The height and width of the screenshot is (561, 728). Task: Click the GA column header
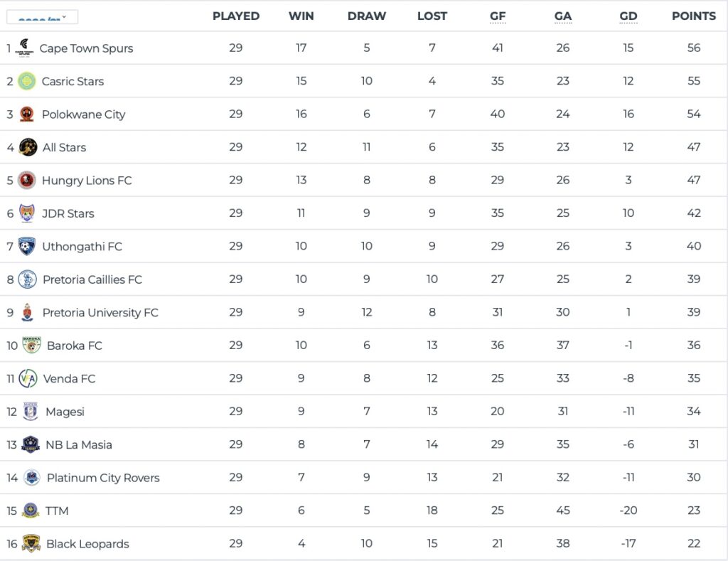562,16
